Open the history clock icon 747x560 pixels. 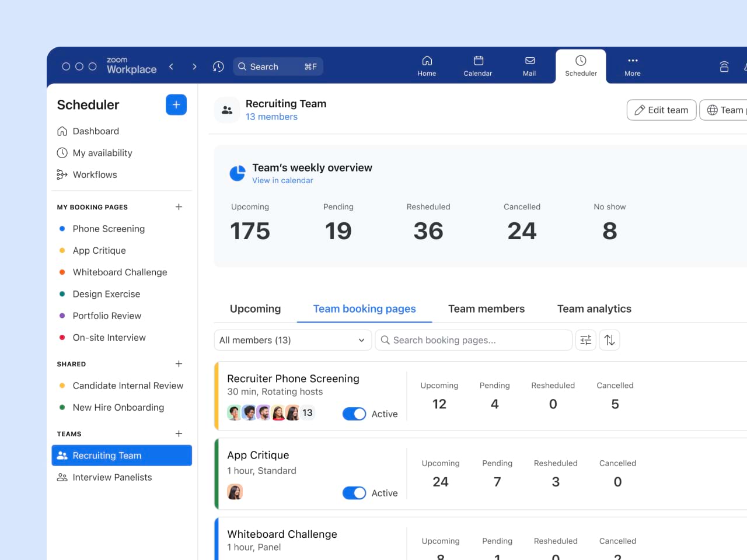tap(218, 66)
